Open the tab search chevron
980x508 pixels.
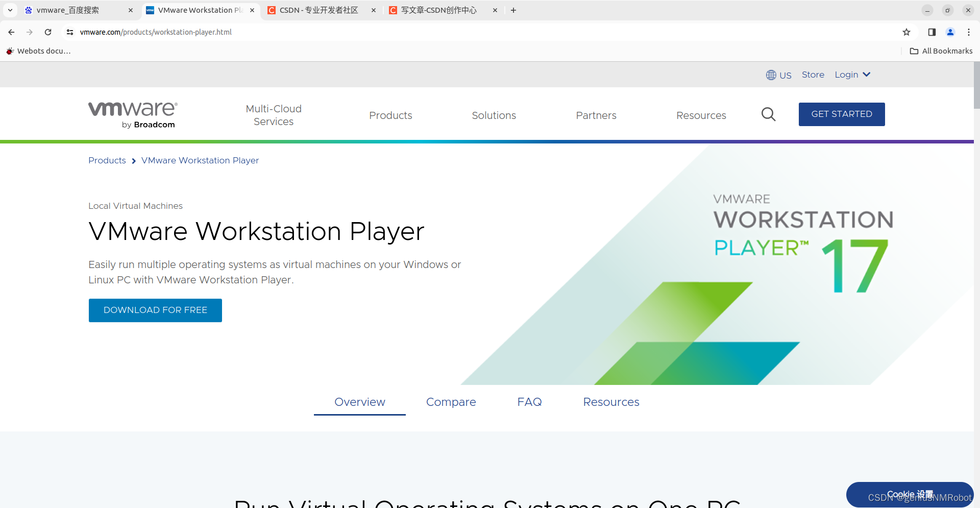10,10
